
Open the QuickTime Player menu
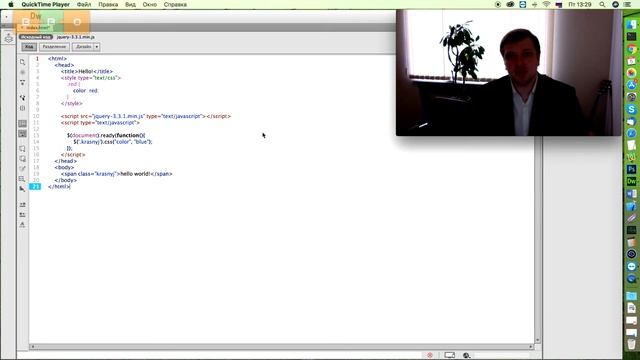point(45,4)
